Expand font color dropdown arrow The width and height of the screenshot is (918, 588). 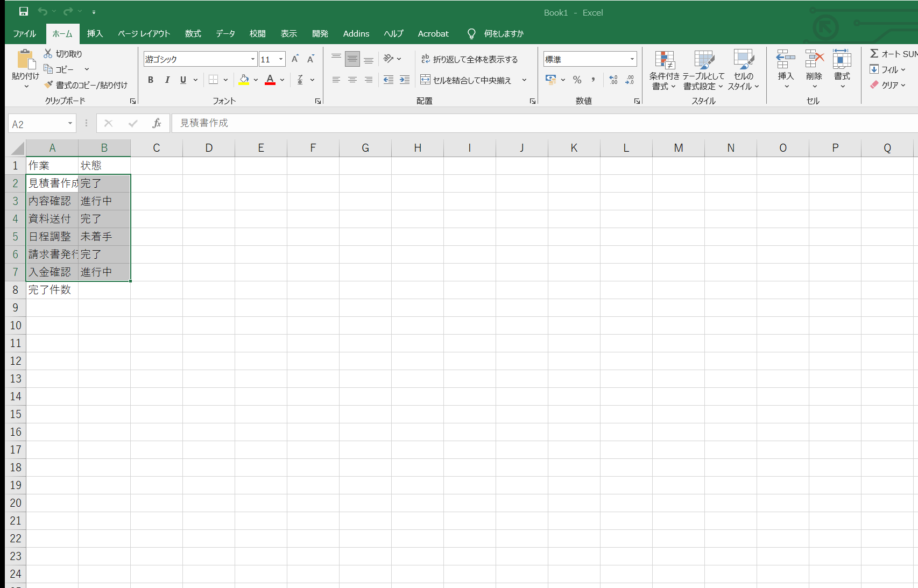pos(282,80)
